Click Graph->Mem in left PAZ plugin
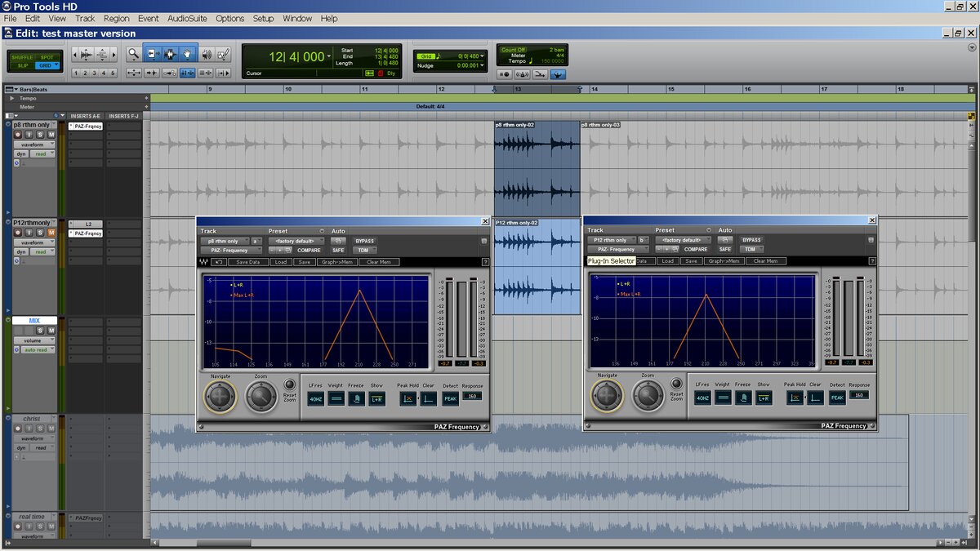Screen dimensions: 980x551 336,262
